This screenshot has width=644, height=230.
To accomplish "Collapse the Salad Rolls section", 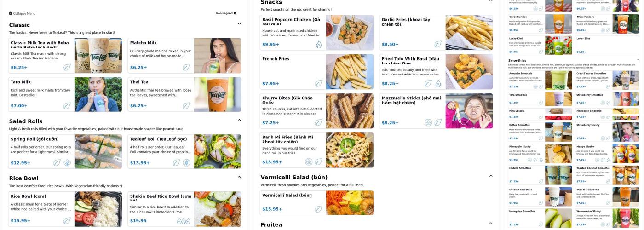I will tap(239, 120).
